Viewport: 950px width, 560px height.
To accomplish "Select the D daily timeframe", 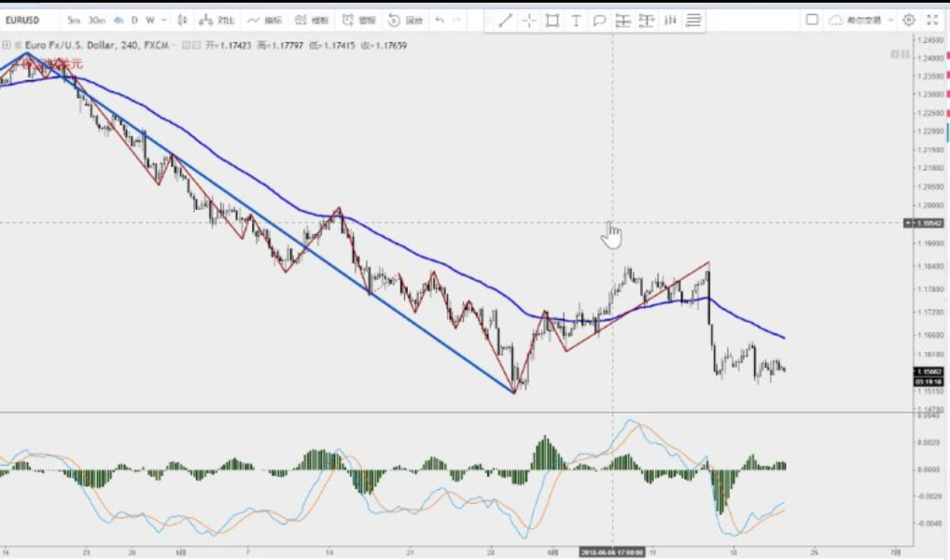I will point(134,20).
